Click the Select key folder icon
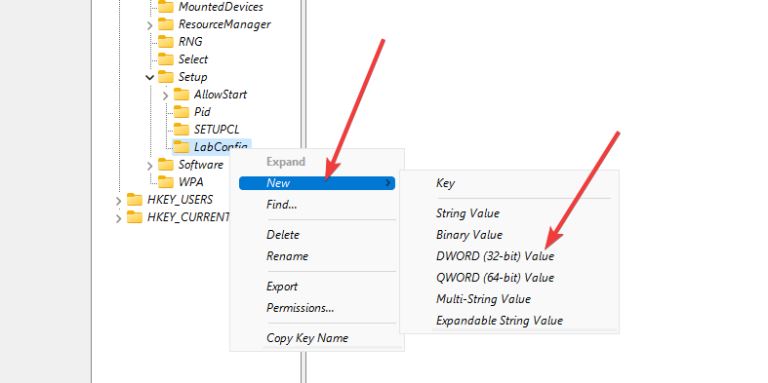The height and width of the screenshot is (383, 768). [x=166, y=60]
